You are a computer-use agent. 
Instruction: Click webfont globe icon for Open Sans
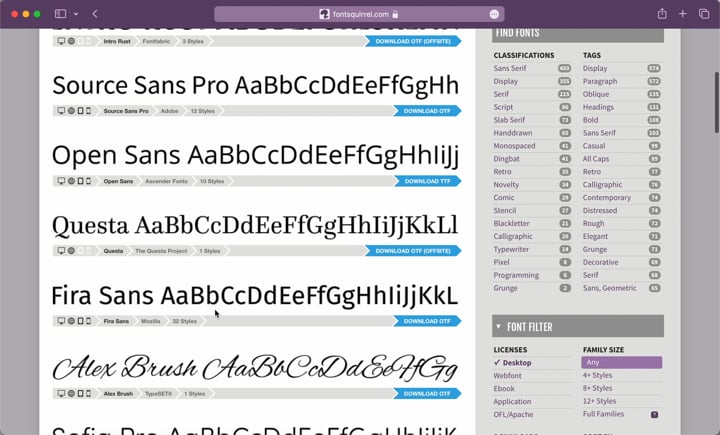click(71, 181)
